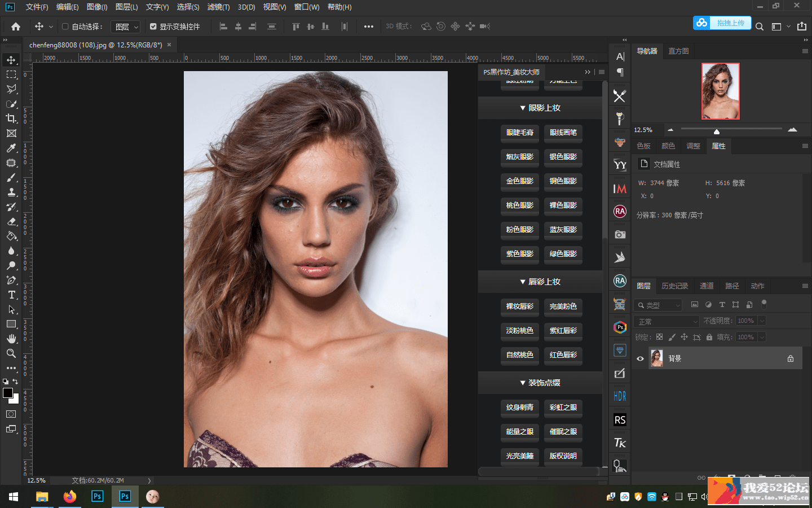
Task: Toggle Quick Mask mode icon
Action: pyautogui.click(x=11, y=414)
